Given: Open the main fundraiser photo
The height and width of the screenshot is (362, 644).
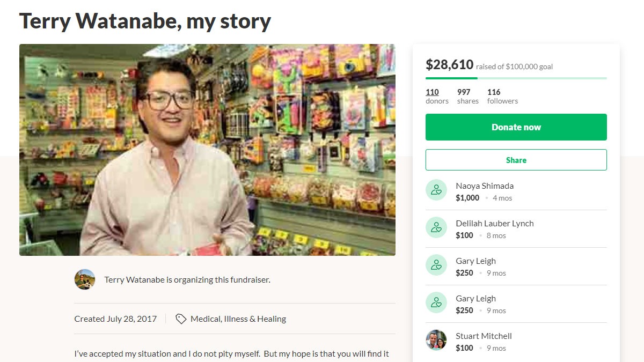Looking at the screenshot, I should coord(207,150).
